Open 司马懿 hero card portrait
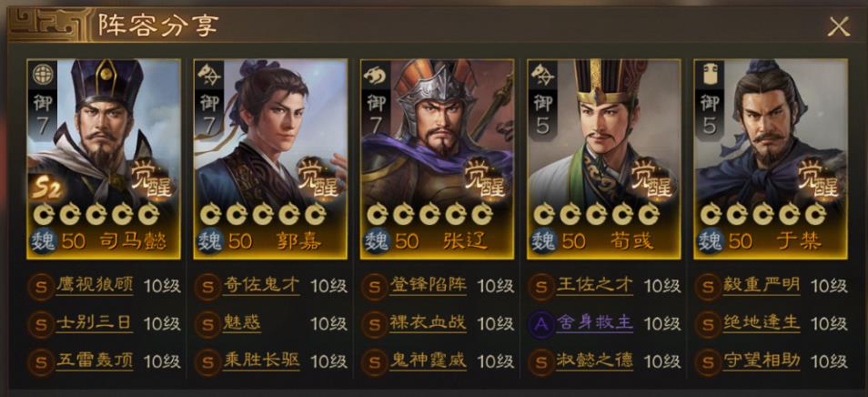The image size is (868, 397). [x=104, y=159]
